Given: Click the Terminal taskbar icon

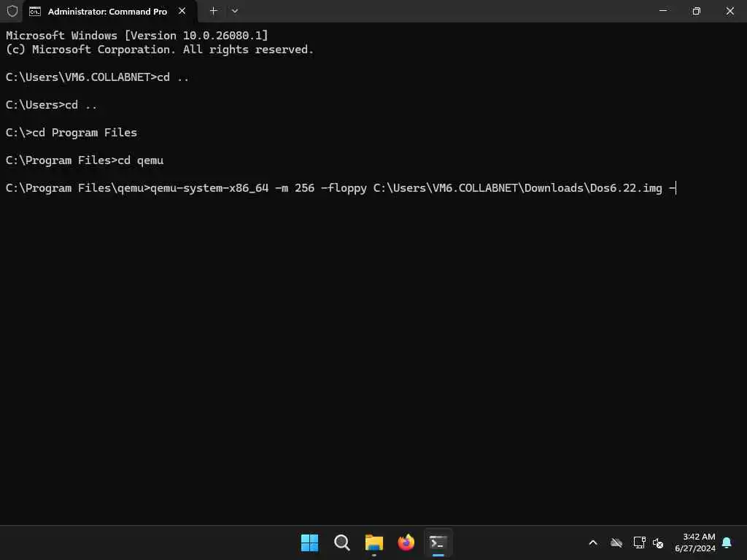Looking at the screenshot, I should pos(438,542).
